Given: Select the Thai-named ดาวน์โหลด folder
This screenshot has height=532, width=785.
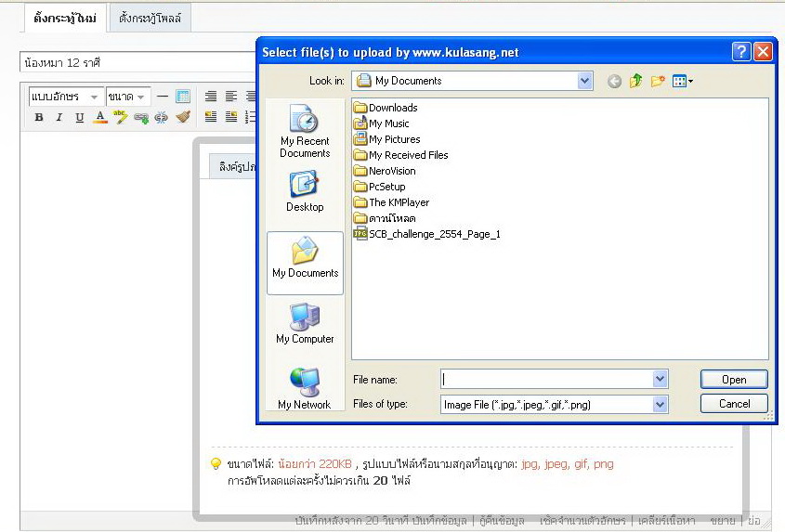Looking at the screenshot, I should coord(385,218).
